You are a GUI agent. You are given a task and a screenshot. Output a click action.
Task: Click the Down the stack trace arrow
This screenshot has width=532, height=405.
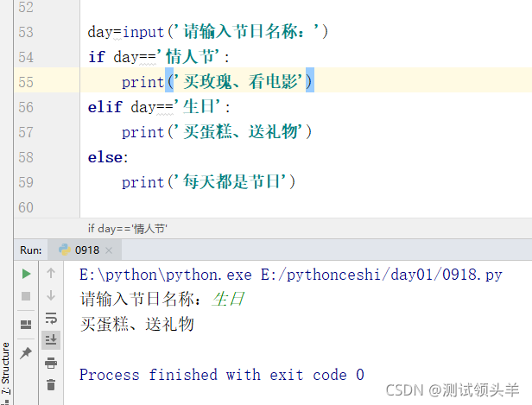pyautogui.click(x=51, y=295)
